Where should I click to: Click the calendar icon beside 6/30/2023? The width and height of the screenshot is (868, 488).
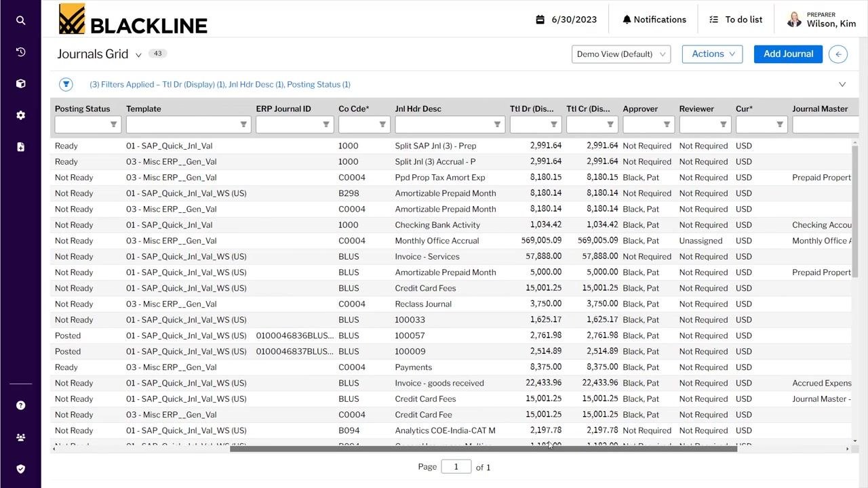point(540,20)
